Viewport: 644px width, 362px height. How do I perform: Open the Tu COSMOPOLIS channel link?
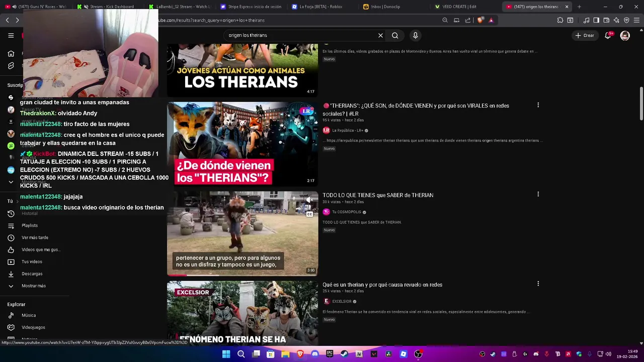(347, 212)
